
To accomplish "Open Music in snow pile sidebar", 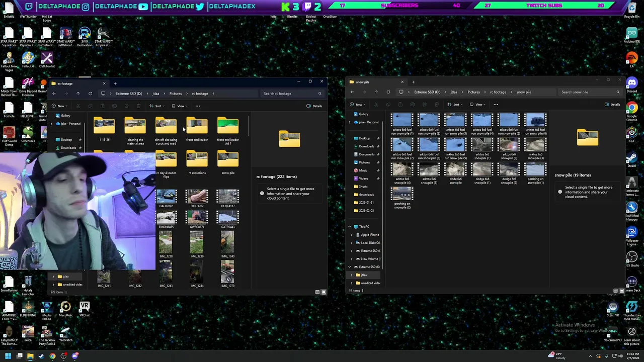I will click(363, 170).
